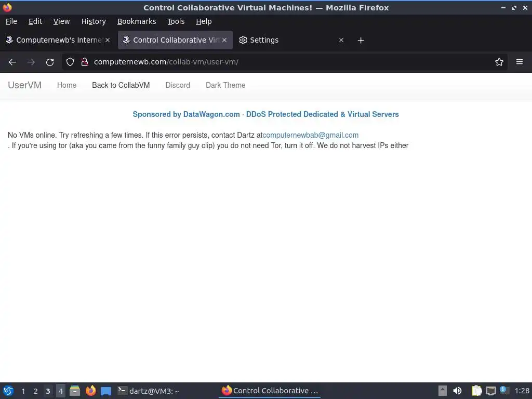Show site connection security padlock
532x399 pixels.
pyautogui.click(x=85, y=62)
